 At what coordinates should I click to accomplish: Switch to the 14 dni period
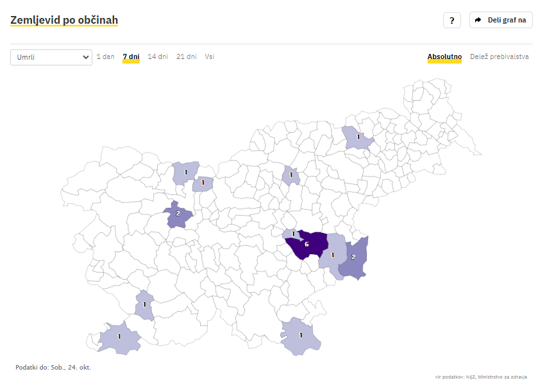[158, 56]
